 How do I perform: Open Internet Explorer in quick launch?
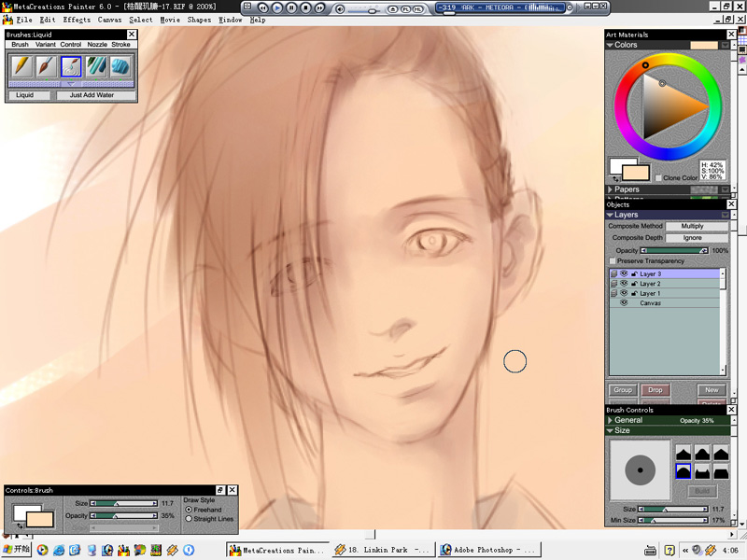click(x=59, y=550)
